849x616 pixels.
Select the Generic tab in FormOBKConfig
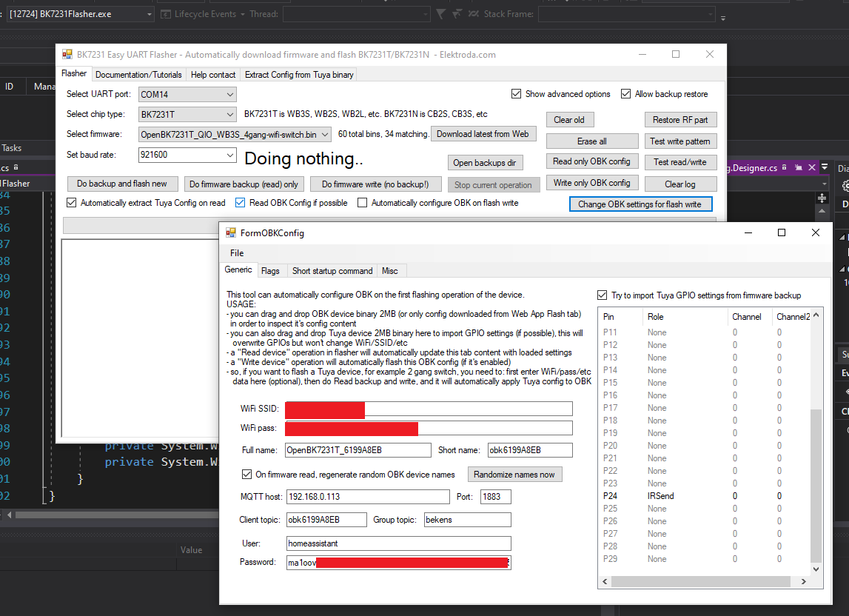click(238, 269)
